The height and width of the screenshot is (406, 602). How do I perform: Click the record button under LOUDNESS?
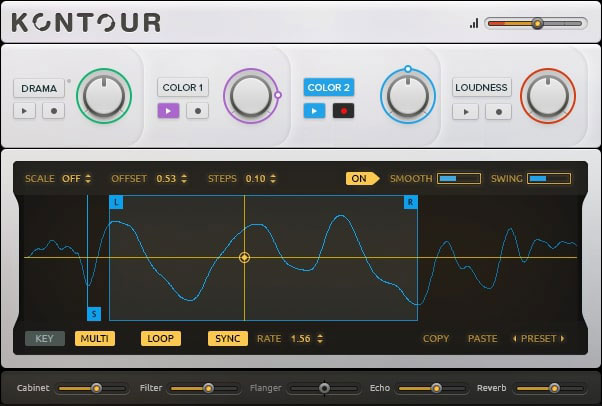point(497,111)
